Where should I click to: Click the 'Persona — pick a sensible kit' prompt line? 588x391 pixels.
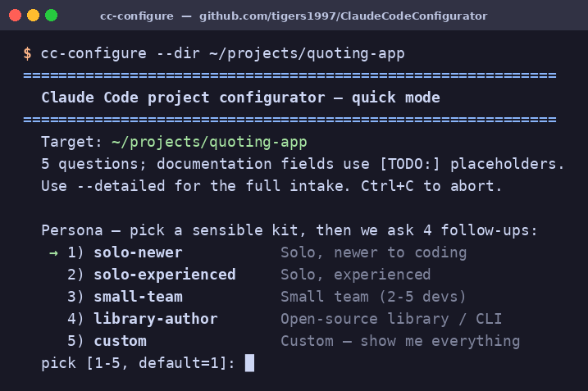point(289,230)
